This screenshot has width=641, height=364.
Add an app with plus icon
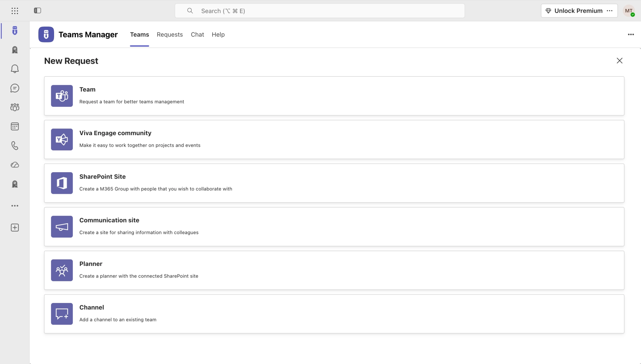coord(15,228)
